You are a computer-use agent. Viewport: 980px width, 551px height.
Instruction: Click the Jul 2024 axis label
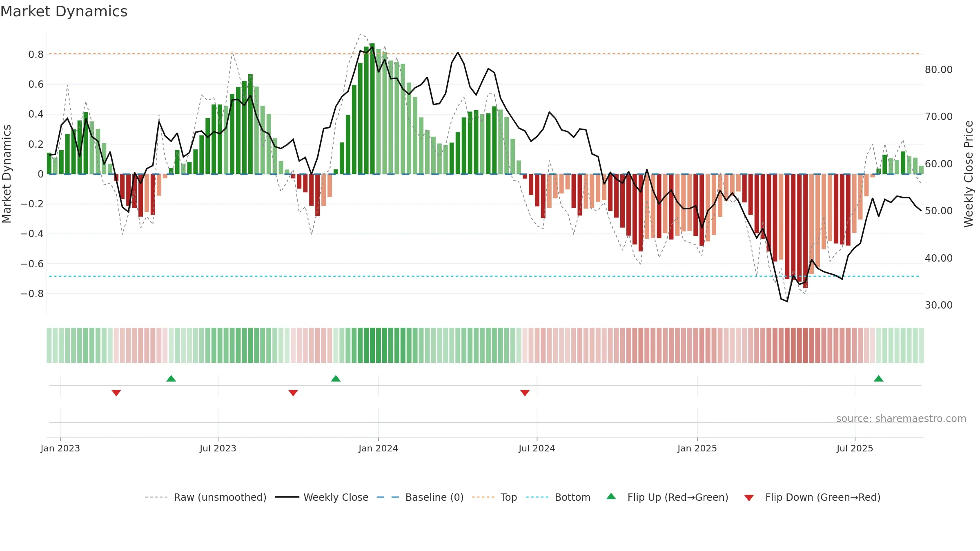coord(537,448)
